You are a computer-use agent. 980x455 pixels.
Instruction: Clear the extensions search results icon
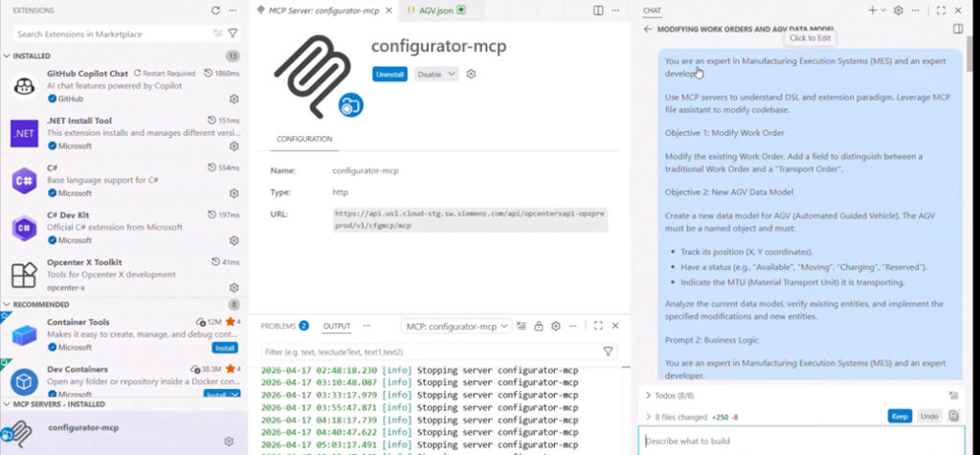pyautogui.click(x=217, y=34)
